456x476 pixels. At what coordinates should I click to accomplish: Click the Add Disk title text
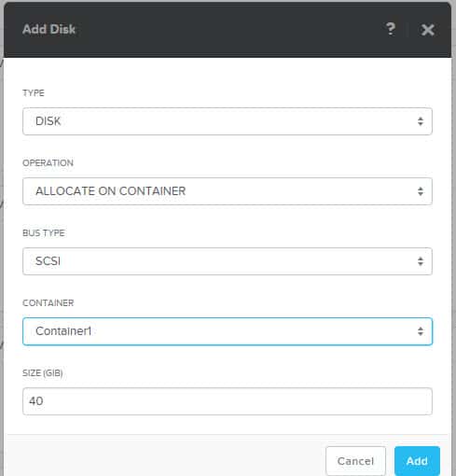pos(48,29)
